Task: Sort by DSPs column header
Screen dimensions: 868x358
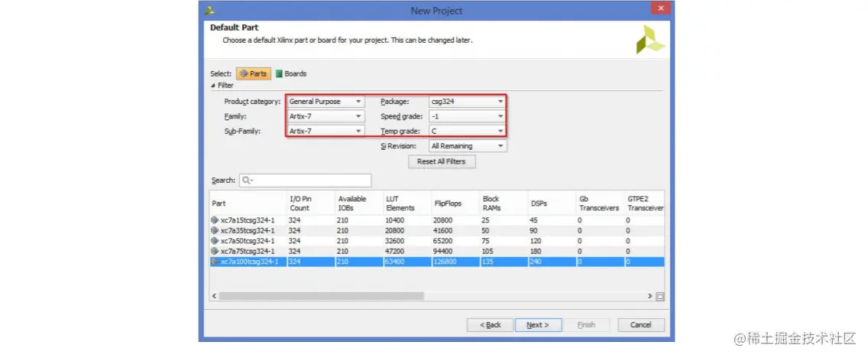Action: click(552, 203)
